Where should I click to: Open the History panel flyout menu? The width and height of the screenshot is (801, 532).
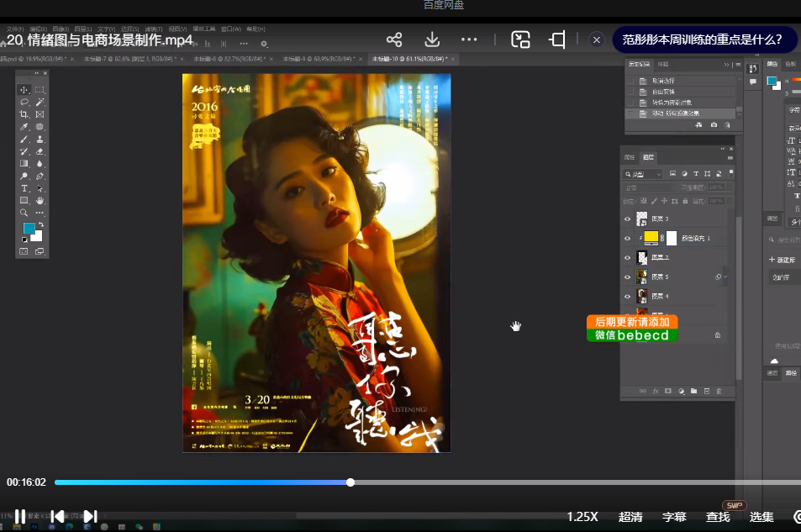738,65
